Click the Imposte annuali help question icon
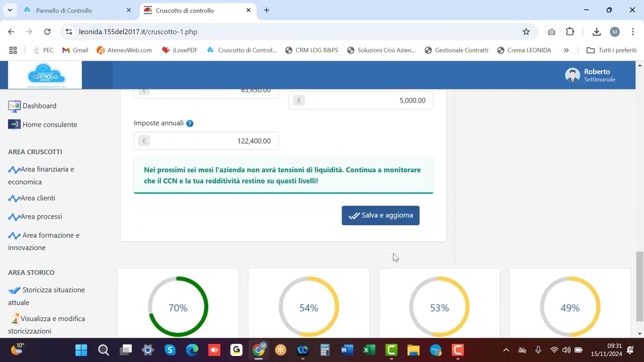644x362 pixels. click(190, 123)
